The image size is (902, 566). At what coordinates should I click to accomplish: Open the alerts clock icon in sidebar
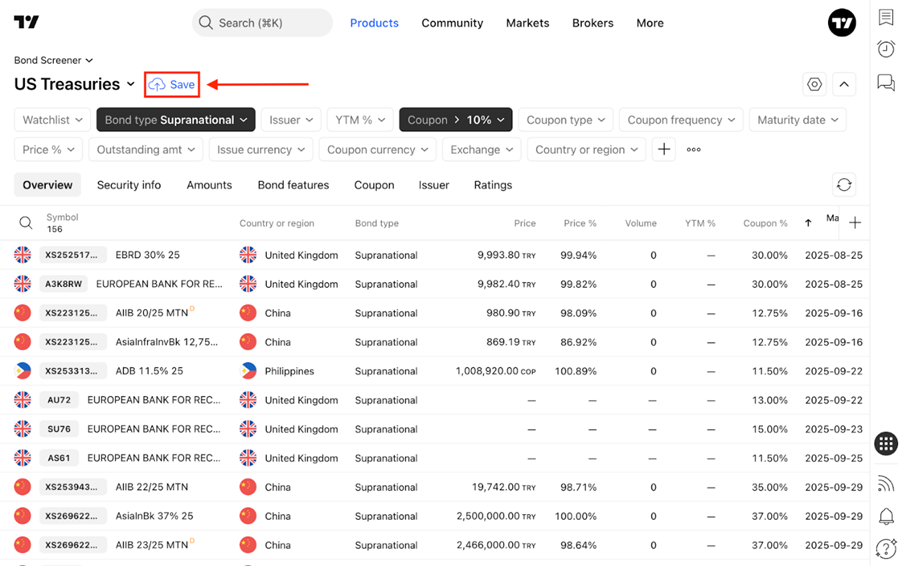tap(886, 49)
